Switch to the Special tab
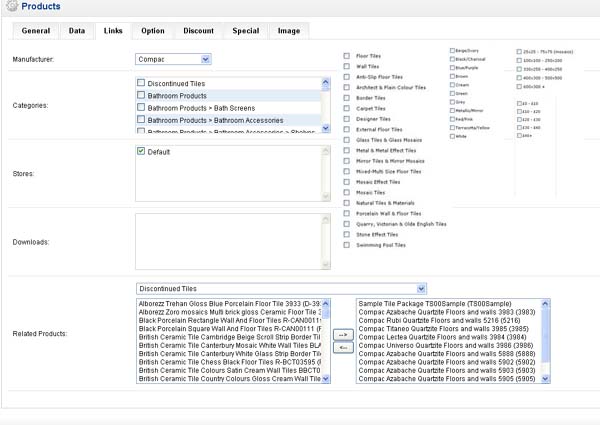Viewport: 600px width, 425px height. tap(246, 31)
